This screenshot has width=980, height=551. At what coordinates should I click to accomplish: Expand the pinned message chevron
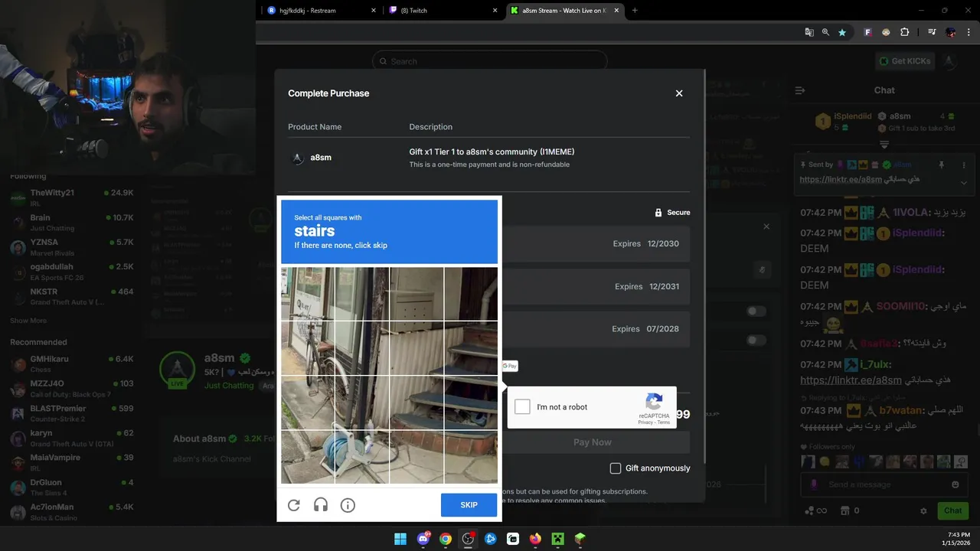[964, 183]
